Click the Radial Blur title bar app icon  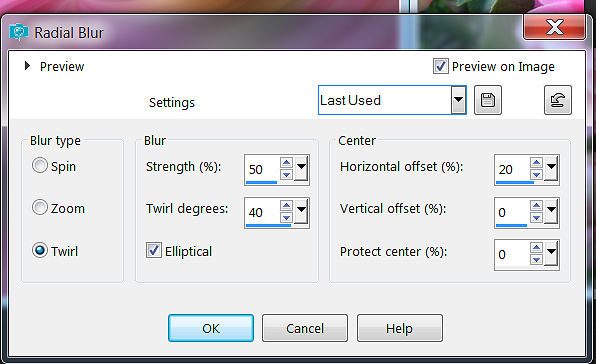(19, 32)
